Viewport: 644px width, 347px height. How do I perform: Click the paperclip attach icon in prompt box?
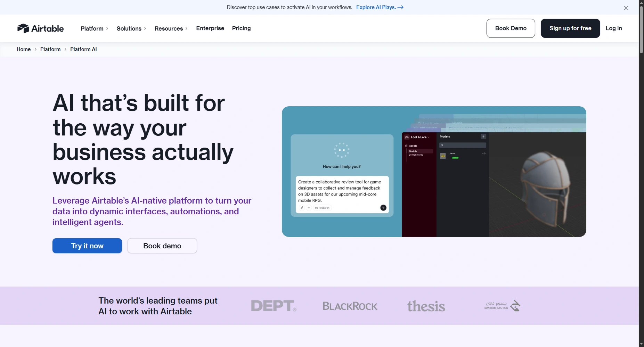pyautogui.click(x=302, y=208)
